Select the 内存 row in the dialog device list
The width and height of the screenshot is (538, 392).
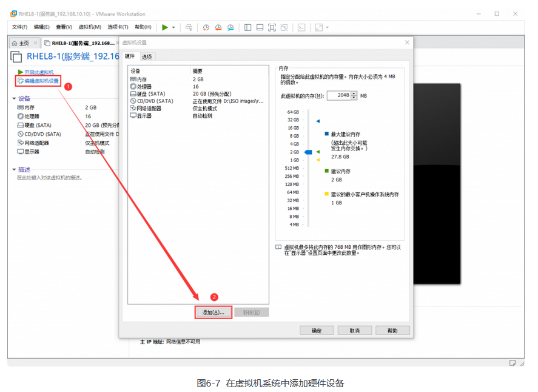click(198, 79)
